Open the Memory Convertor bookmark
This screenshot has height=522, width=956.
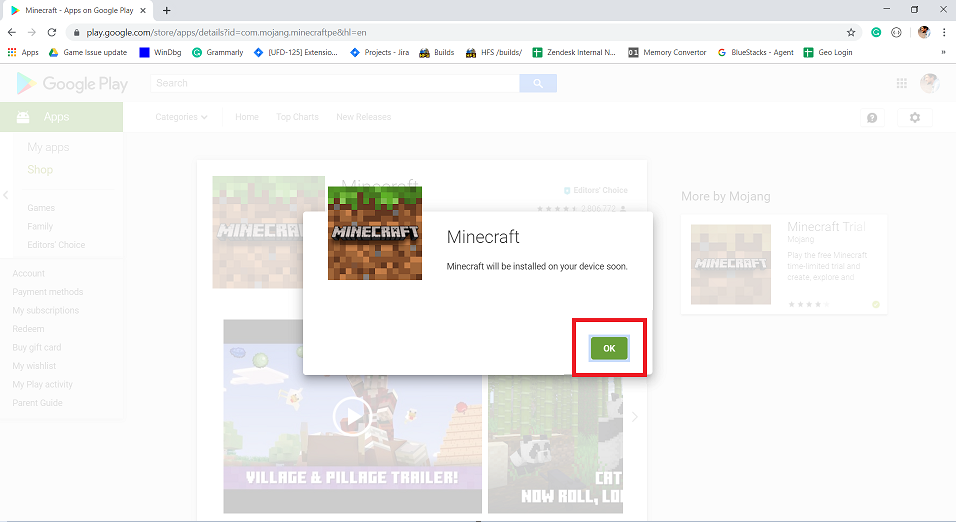tap(667, 52)
